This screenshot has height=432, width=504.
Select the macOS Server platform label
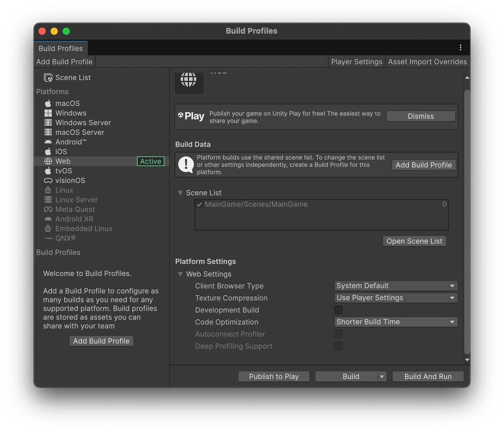[x=80, y=132]
